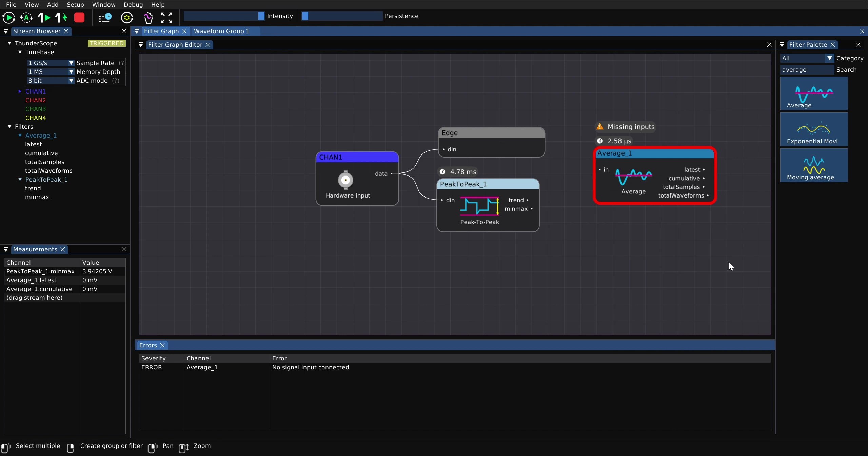Click the BNC connector icon in the CHAN1 node
868x456 pixels.
click(x=346, y=180)
